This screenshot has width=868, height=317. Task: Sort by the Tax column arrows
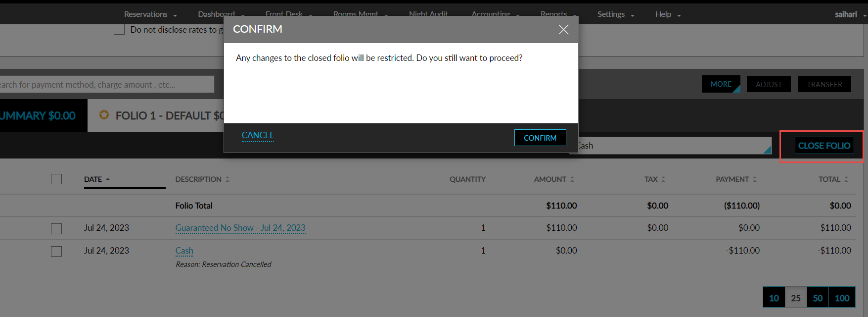(663, 179)
